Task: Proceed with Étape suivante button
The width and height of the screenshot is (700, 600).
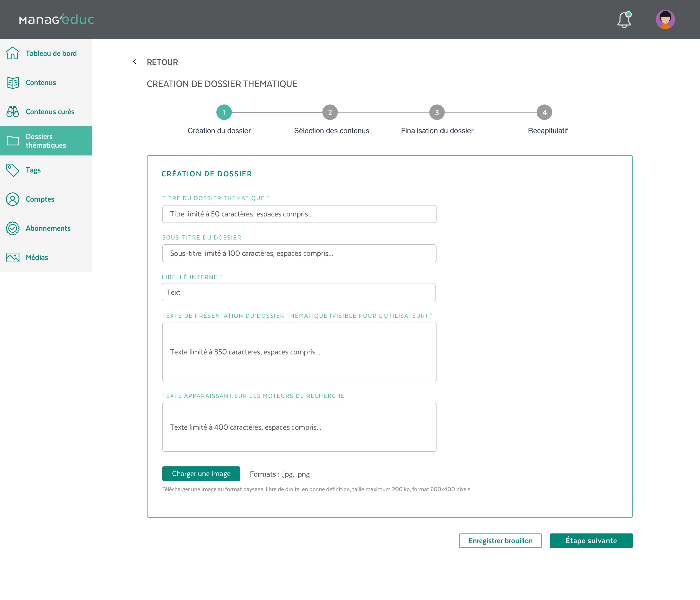Action: [591, 540]
